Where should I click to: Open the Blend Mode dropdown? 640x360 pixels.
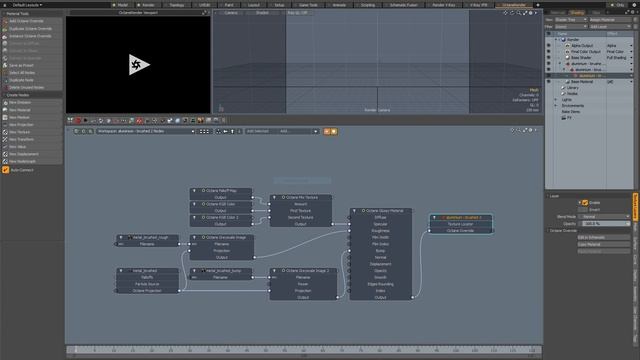tap(604, 217)
